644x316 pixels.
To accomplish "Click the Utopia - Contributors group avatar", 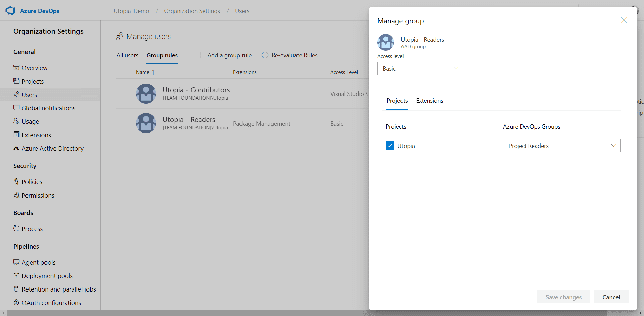I will coord(146,94).
